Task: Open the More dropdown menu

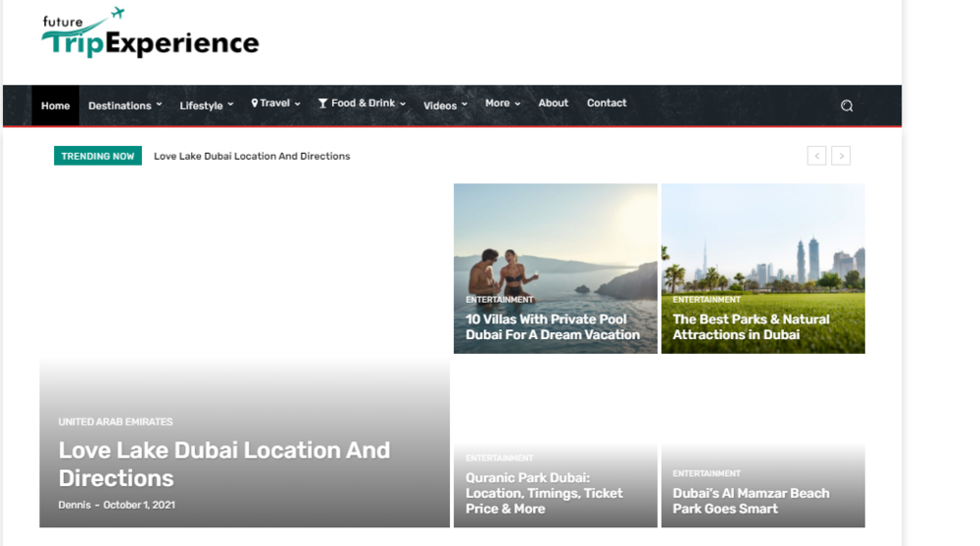Action: [x=502, y=103]
